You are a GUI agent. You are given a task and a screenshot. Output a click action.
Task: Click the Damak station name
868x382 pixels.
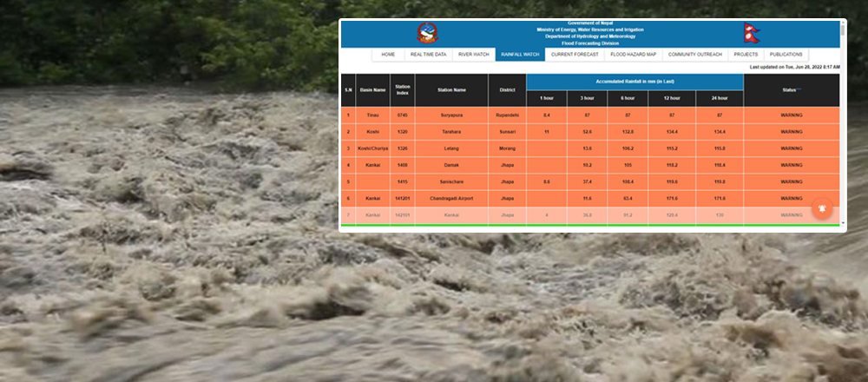(451, 165)
